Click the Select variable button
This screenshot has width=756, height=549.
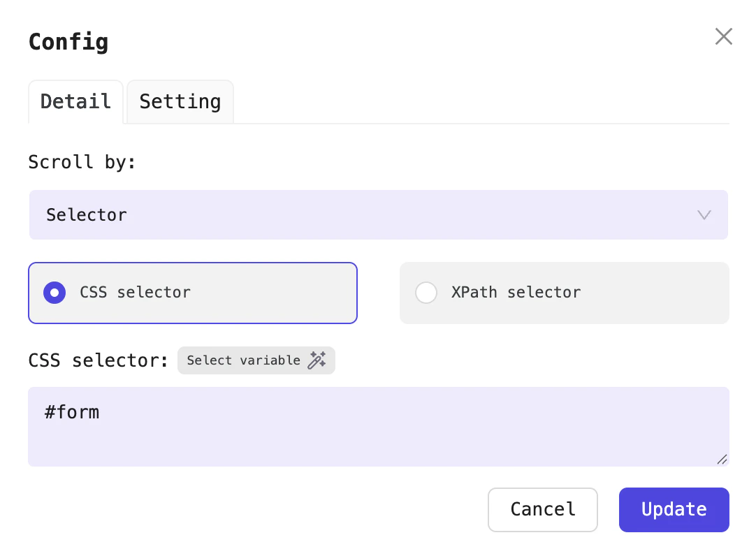tap(256, 360)
